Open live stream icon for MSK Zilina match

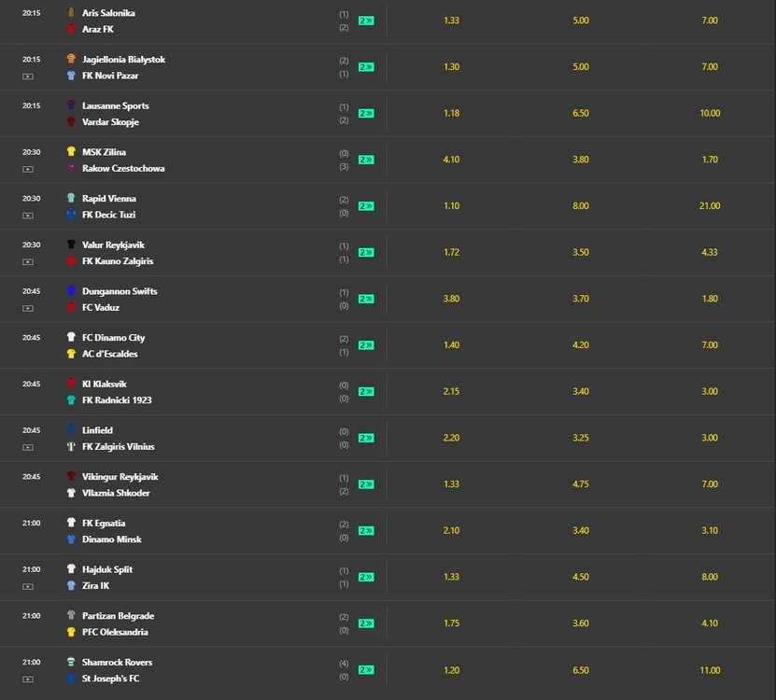click(28, 169)
